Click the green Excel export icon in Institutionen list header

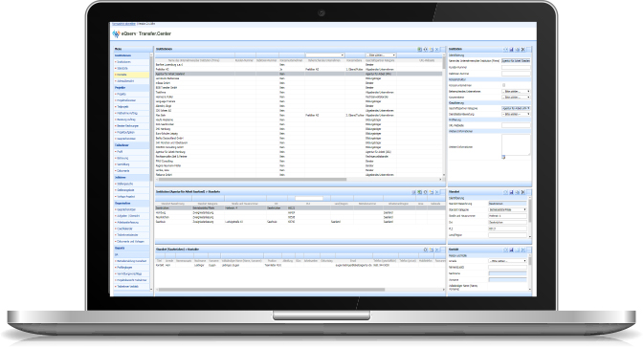pos(419,50)
